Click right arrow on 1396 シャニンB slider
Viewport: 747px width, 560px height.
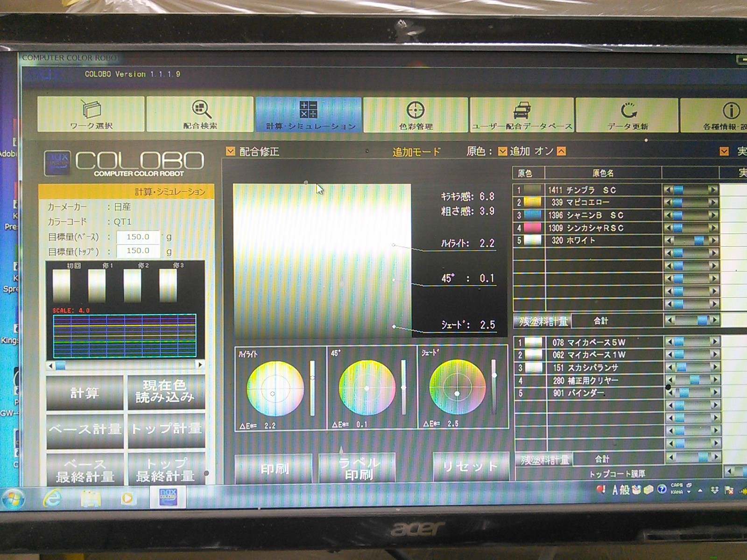[713, 215]
